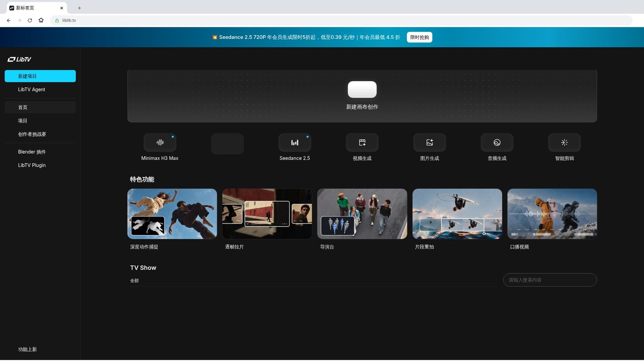Click the Seedance 2.5 720P banner text
This screenshot has height=362, width=644.
pyautogui.click(x=306, y=38)
